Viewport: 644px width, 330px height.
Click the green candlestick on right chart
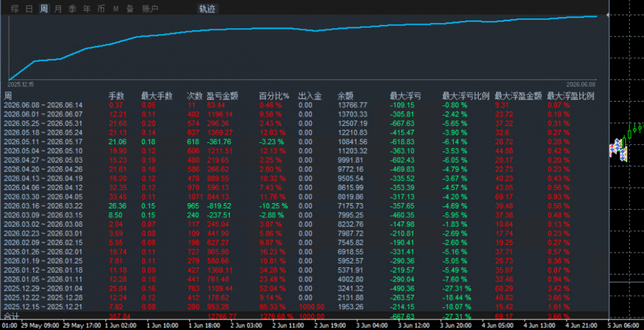[x=629, y=133]
